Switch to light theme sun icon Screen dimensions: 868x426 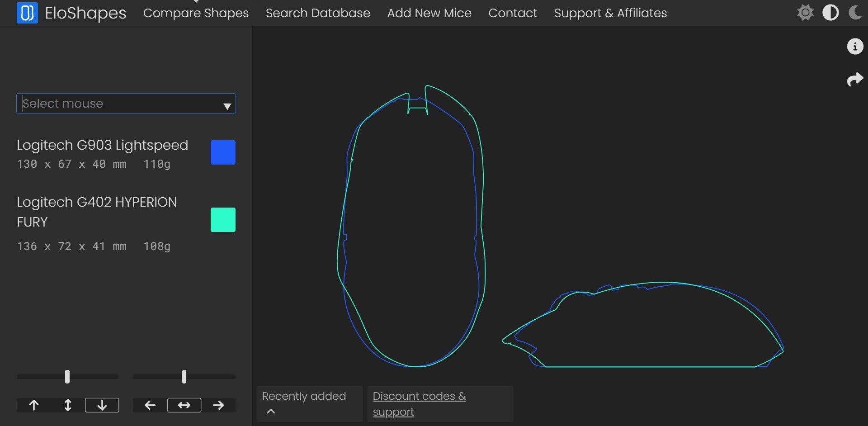click(x=805, y=13)
